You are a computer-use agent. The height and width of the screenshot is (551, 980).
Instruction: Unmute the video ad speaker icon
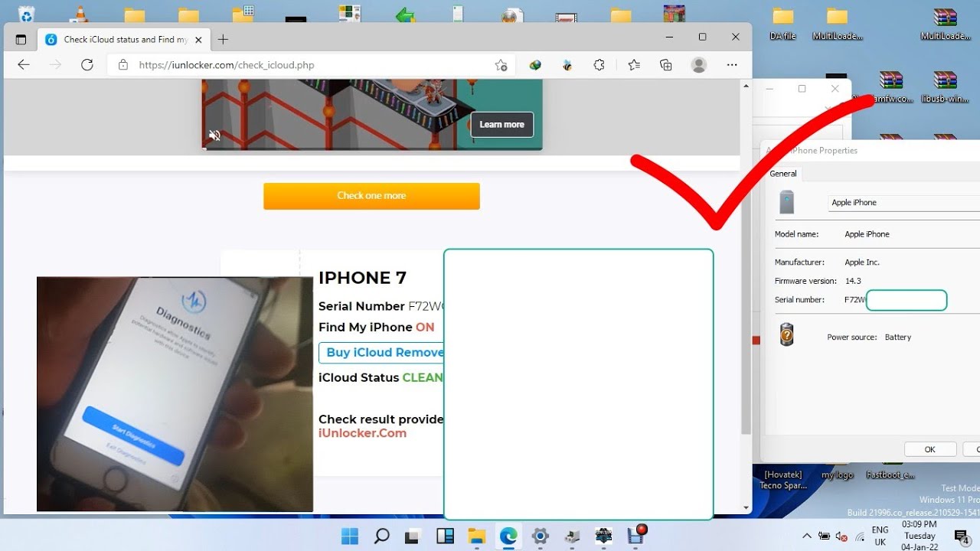tap(214, 135)
